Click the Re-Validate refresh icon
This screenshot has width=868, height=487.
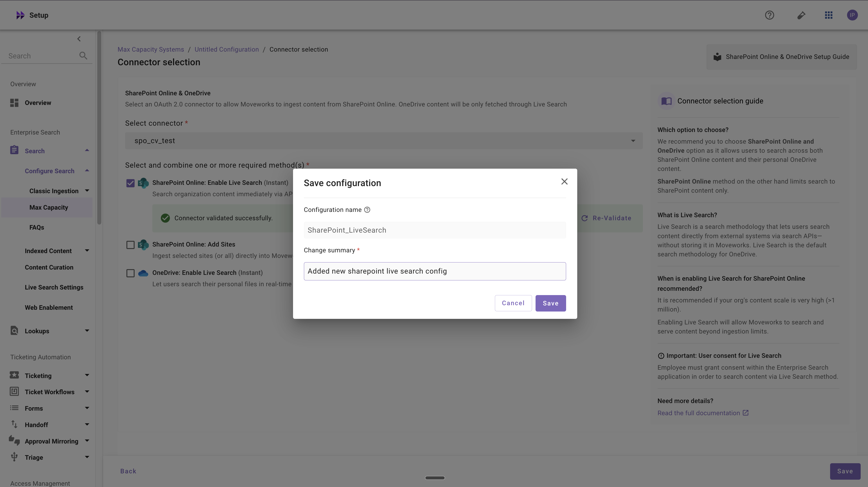point(585,218)
